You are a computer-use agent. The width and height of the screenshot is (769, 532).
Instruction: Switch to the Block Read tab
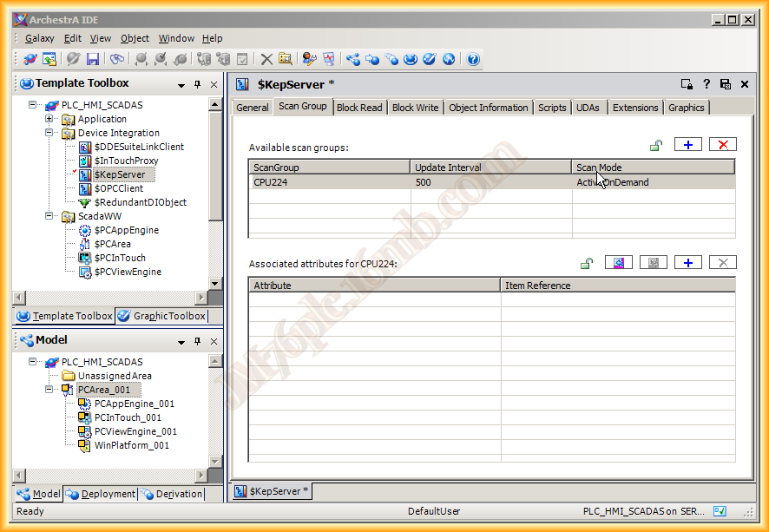358,108
